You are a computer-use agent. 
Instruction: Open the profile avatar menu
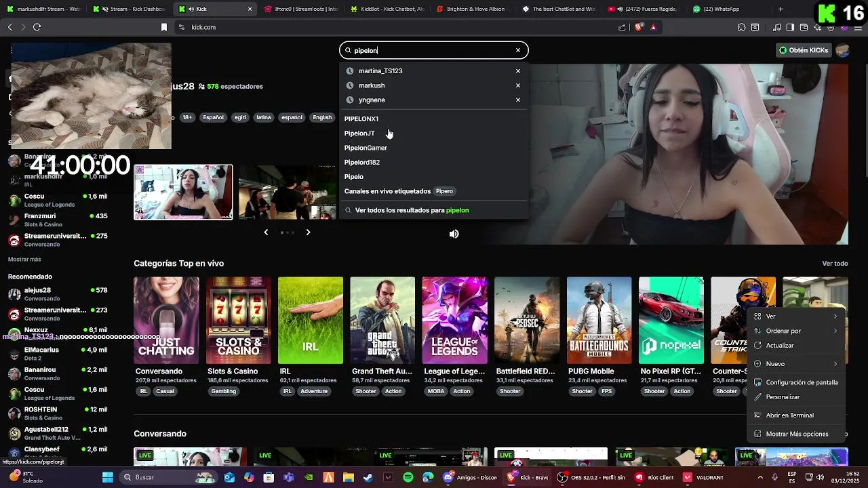[x=842, y=50]
